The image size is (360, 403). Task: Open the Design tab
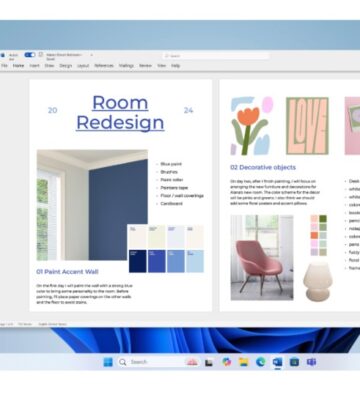(66, 66)
